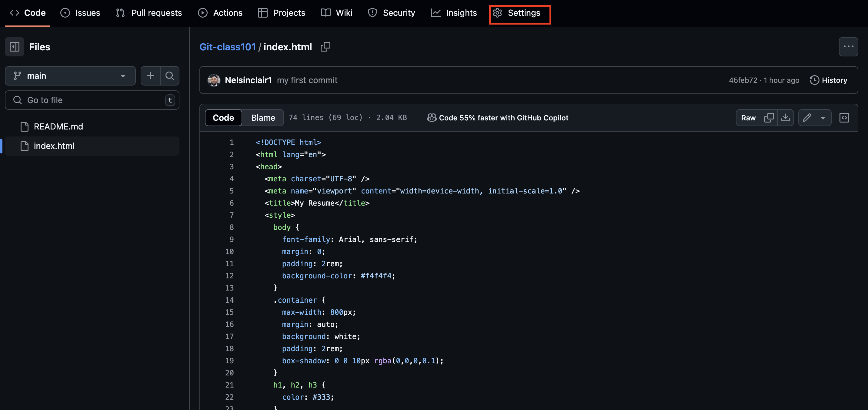
Task: Download raw file icon
Action: click(x=786, y=118)
